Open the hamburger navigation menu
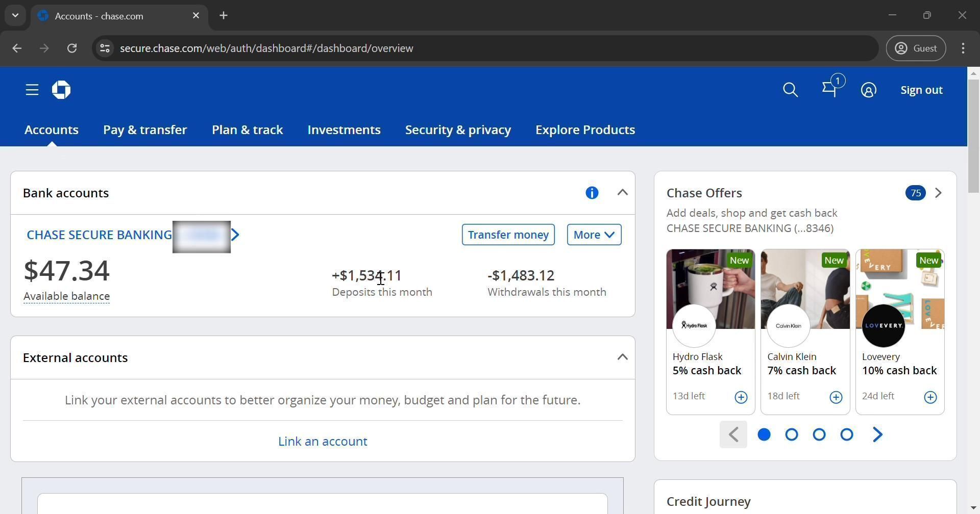This screenshot has height=514, width=980. pos(32,90)
